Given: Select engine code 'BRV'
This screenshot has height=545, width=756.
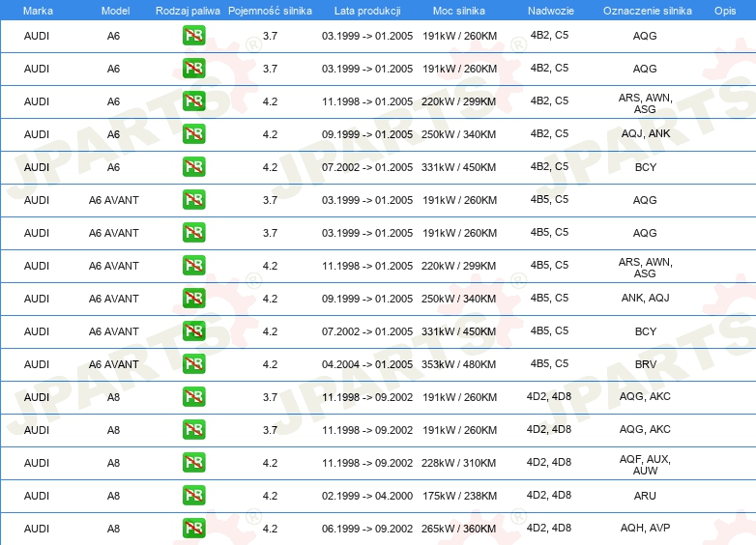Looking at the screenshot, I should tap(646, 364).
